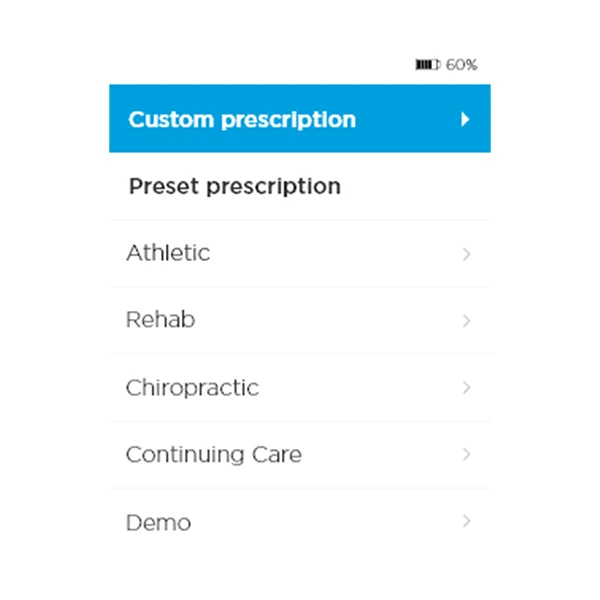Image resolution: width=600 pixels, height=600 pixels.
Task: Click the chevron beside Chiropractic
Action: coord(466,388)
